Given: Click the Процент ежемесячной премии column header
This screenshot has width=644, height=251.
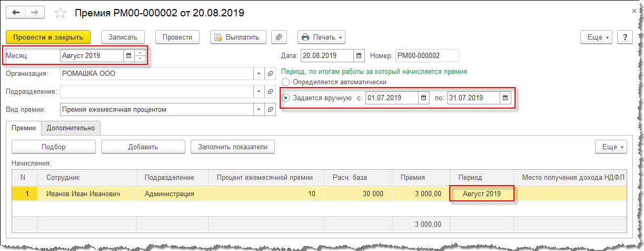Looking at the screenshot, I should click(x=266, y=178).
